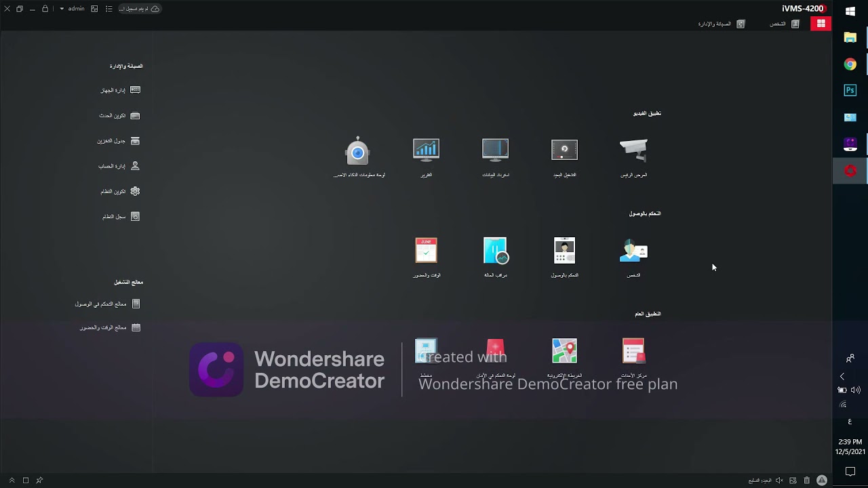
Task: Open Event Configuration (تكوين الحدث) in sidebar
Action: tap(119, 116)
